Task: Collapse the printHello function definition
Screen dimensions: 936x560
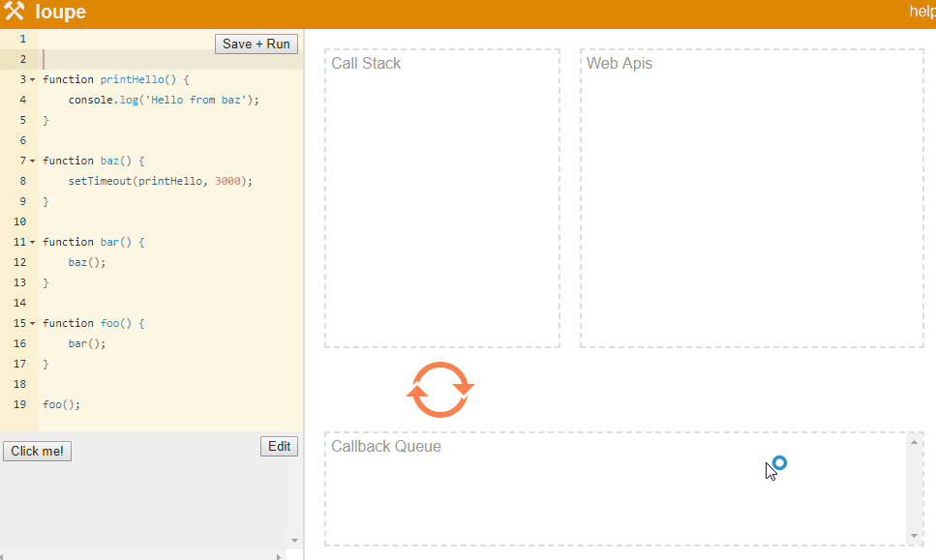Action: [x=31, y=79]
